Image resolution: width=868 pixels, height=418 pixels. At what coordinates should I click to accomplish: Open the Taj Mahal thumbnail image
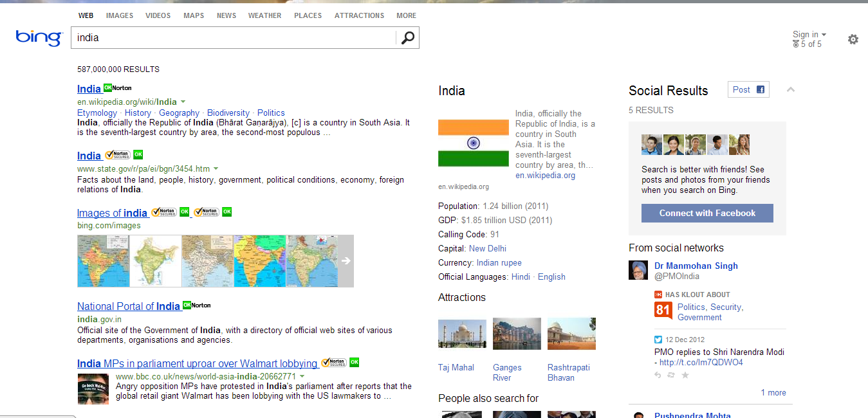click(462, 333)
